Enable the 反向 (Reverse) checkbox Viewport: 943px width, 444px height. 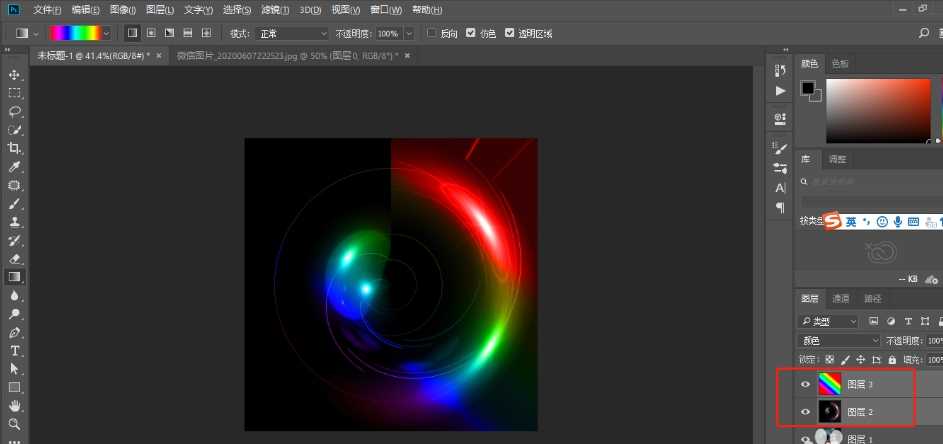click(432, 33)
